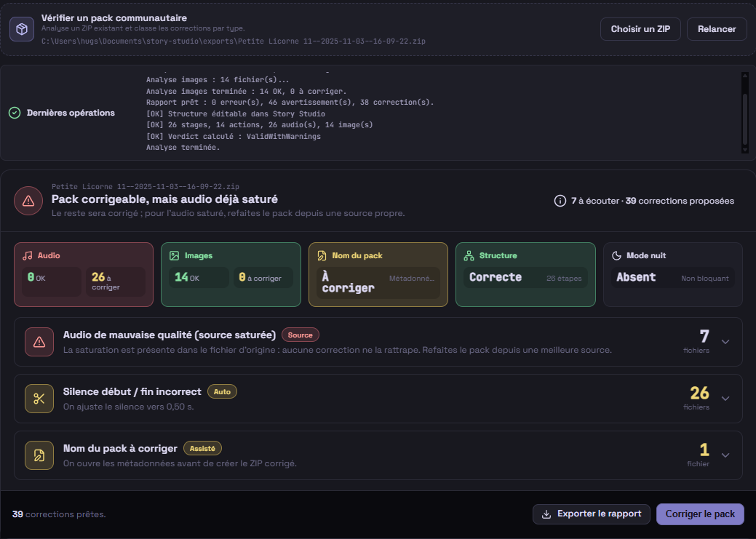This screenshot has height=539, width=756.
Task: Click the 'Analyse terminée.' log line
Action: coord(183,148)
